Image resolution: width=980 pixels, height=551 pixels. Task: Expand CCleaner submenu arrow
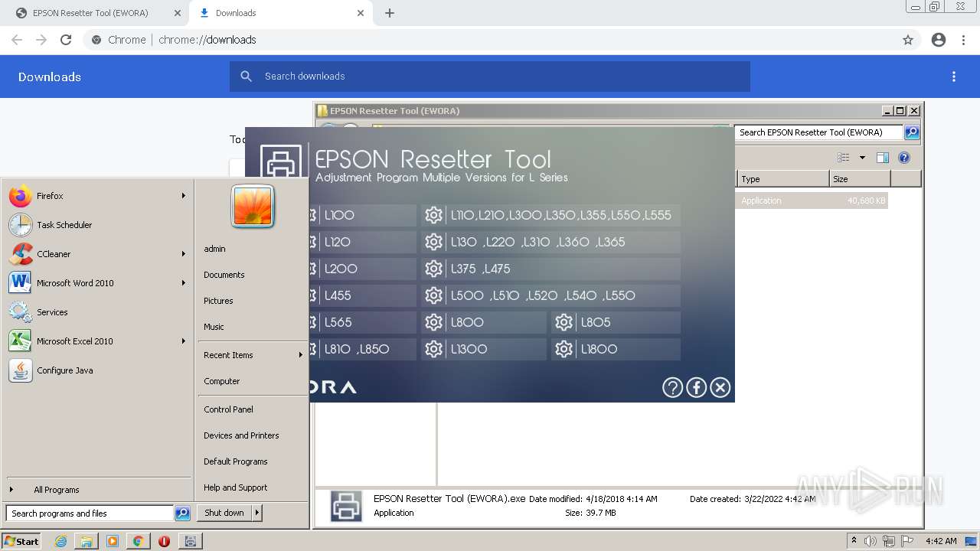(x=183, y=254)
